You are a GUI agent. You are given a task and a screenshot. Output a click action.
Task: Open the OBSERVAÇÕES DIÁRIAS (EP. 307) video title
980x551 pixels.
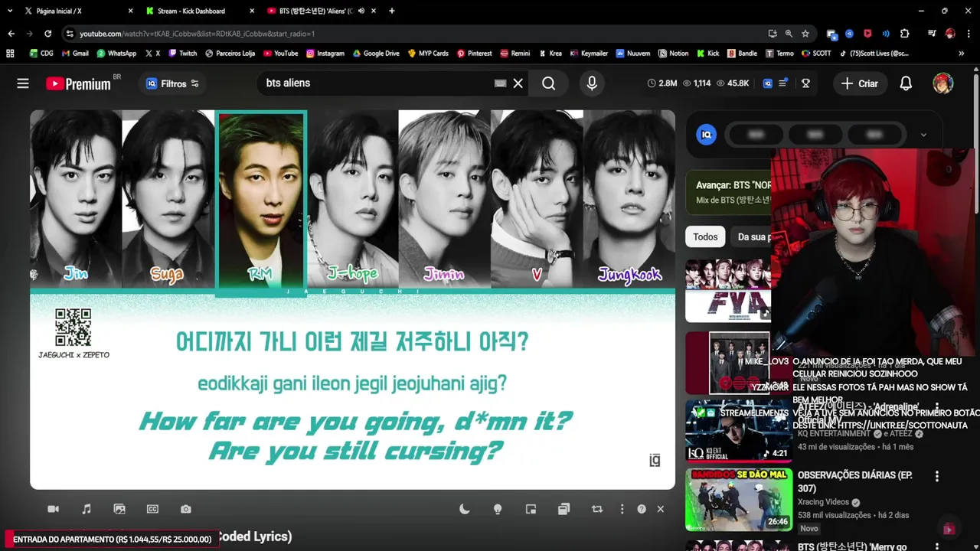point(855,481)
